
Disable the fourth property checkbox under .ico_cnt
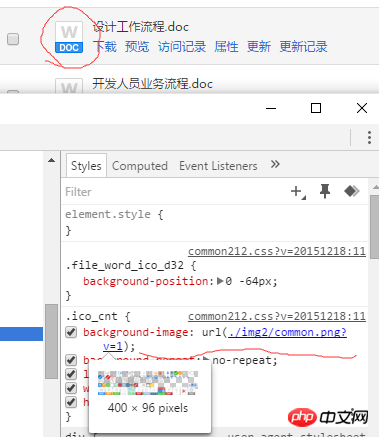pos(71,388)
